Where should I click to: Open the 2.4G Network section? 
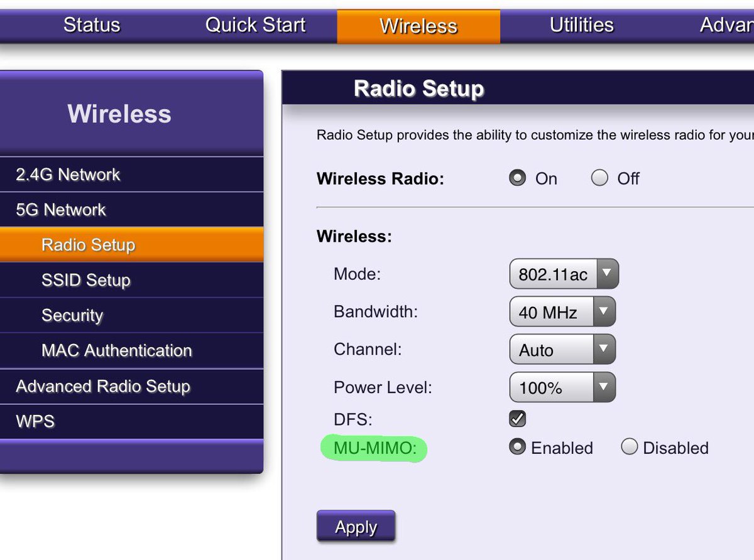click(x=131, y=175)
